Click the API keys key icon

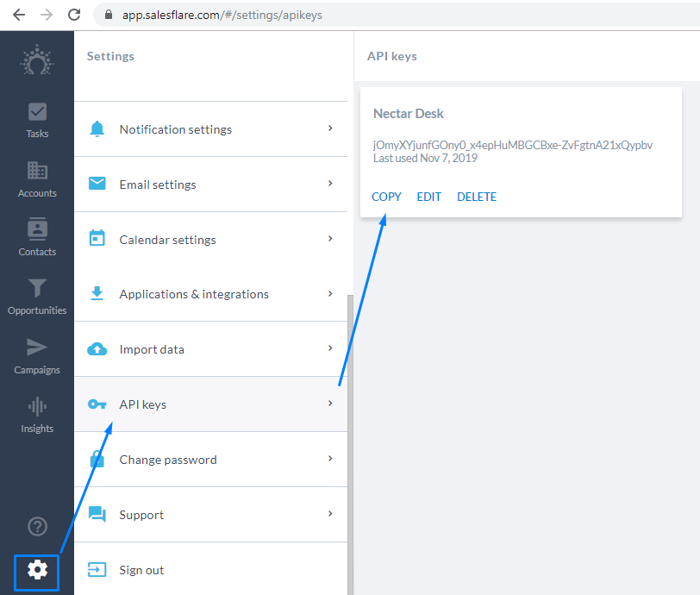click(x=97, y=404)
